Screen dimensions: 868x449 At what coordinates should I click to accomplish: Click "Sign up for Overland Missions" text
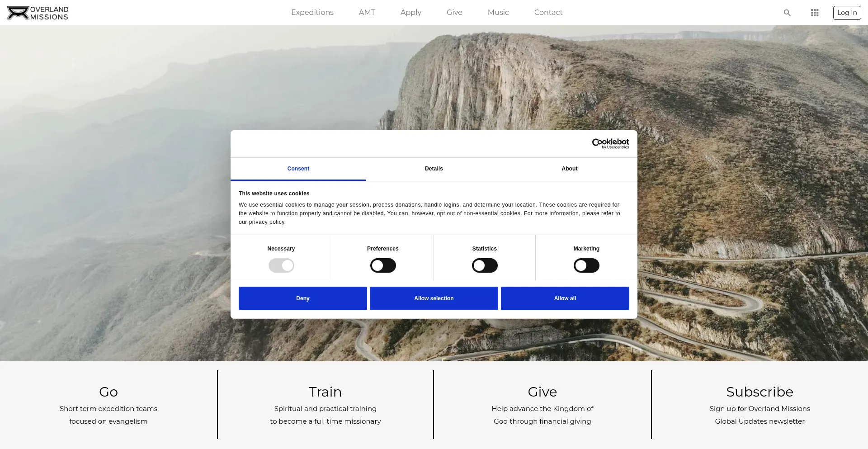point(760,409)
